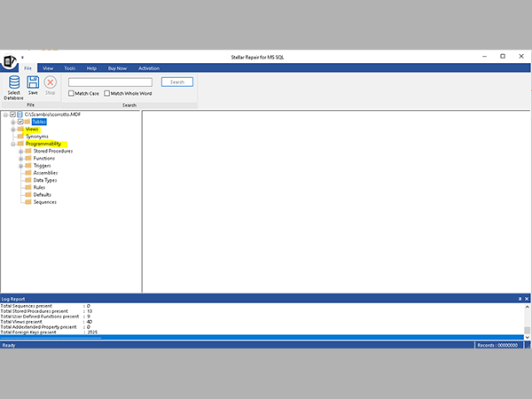
Task: Click the Log Report scroll up arrow
Action: click(527, 307)
